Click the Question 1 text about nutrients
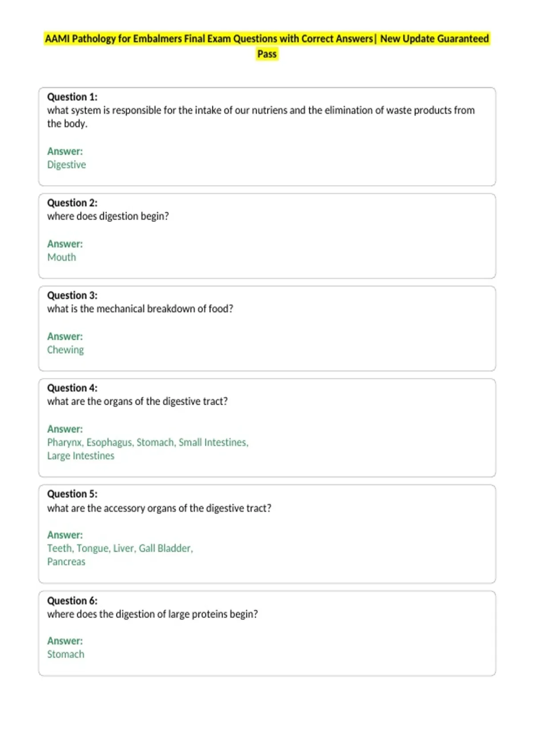 [261, 117]
